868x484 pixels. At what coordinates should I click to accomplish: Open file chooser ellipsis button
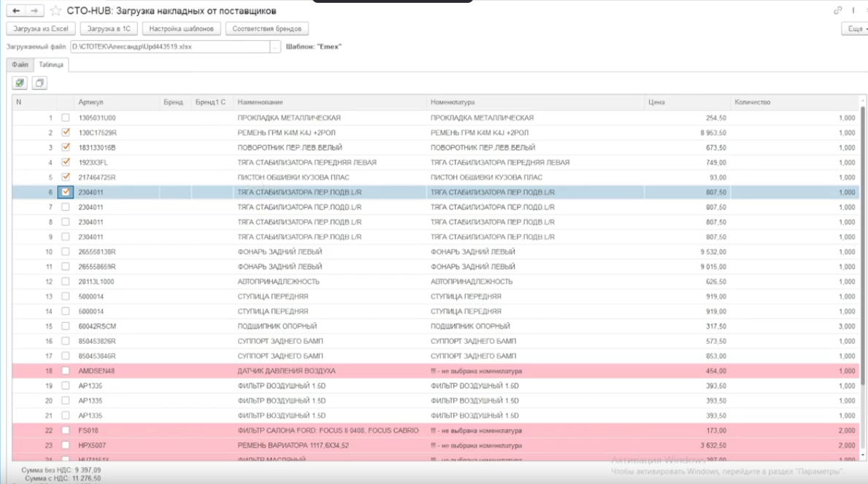pos(275,47)
